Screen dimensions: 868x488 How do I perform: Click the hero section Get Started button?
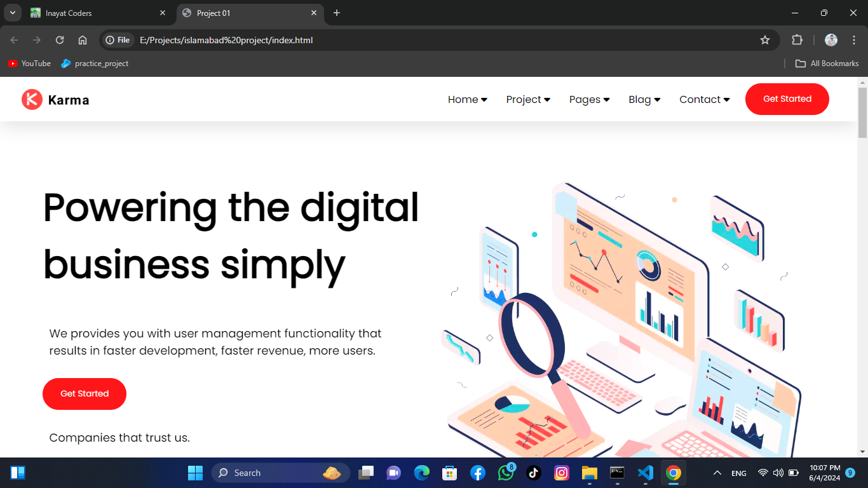pos(85,394)
